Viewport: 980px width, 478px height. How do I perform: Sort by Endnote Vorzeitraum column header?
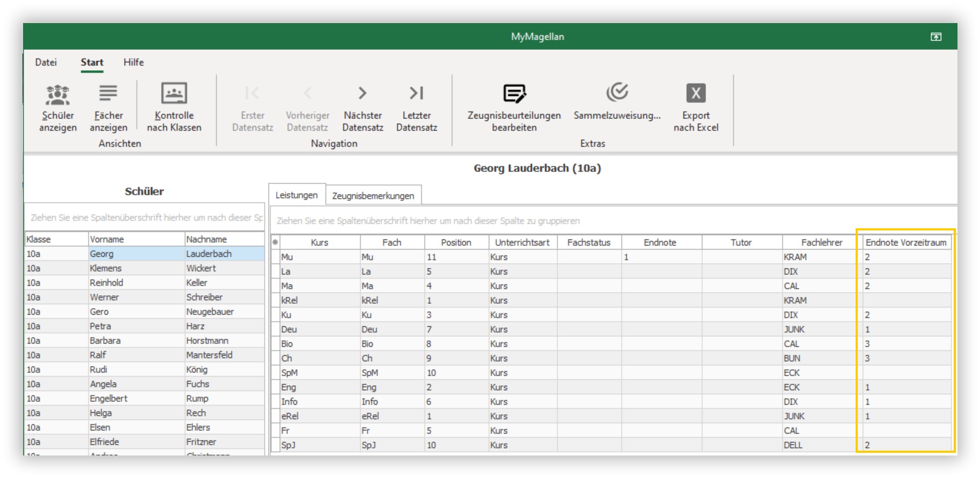905,242
